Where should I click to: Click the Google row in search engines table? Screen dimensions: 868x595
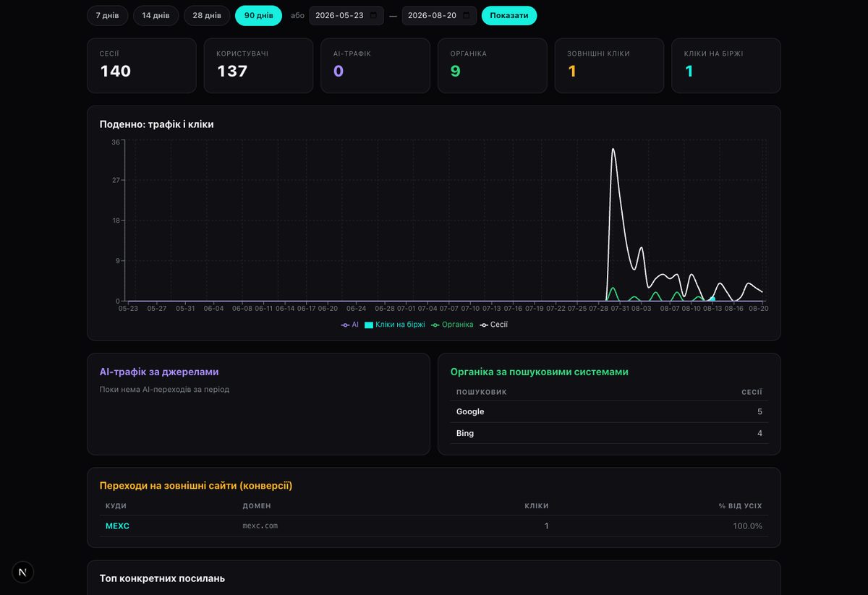tap(609, 411)
